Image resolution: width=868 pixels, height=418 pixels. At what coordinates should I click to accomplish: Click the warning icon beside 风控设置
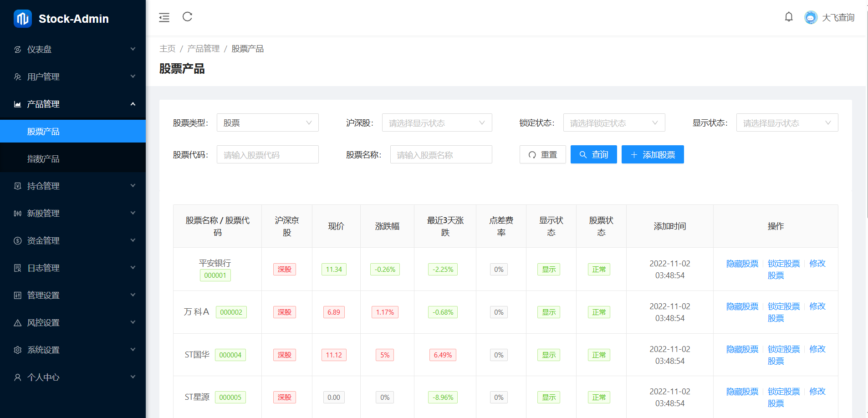pos(18,323)
